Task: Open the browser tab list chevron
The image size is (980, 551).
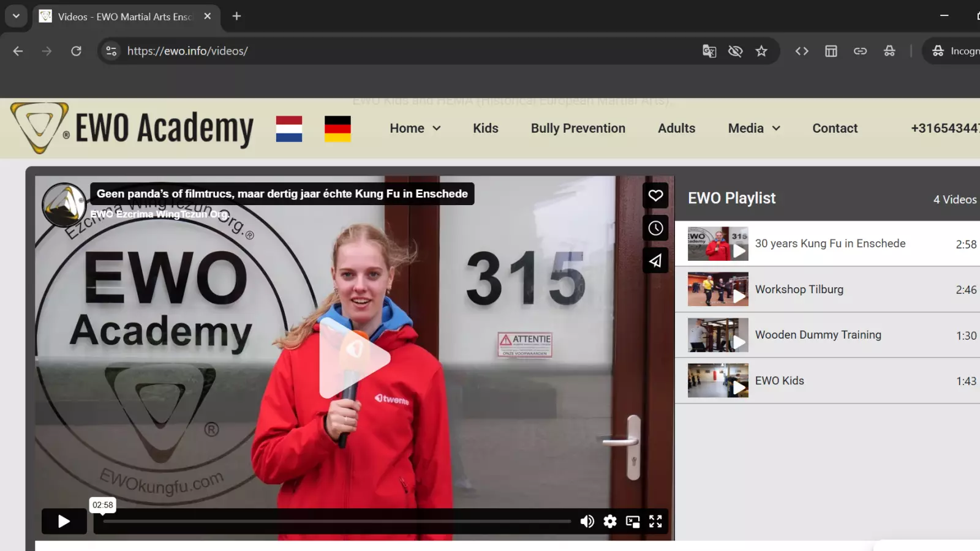Action: pyautogui.click(x=16, y=16)
